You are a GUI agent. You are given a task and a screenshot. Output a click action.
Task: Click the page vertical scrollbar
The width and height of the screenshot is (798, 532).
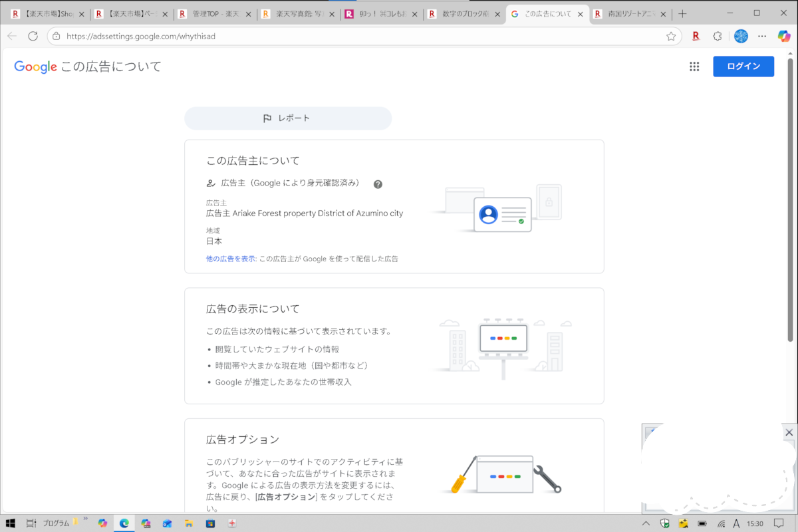(790, 199)
